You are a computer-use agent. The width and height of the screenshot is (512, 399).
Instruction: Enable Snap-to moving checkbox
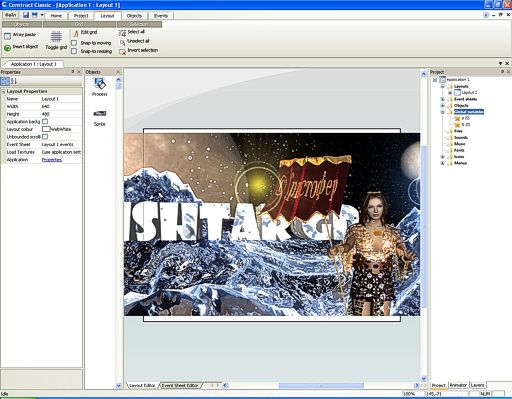[74, 43]
